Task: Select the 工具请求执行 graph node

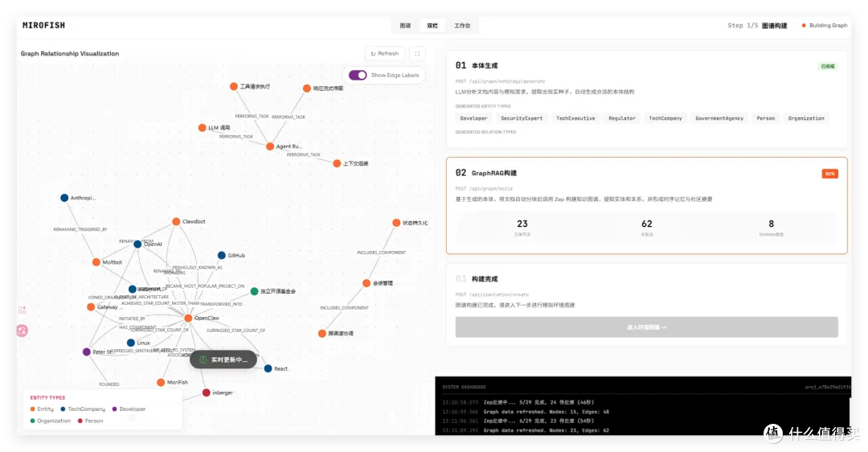Action: 234,86
